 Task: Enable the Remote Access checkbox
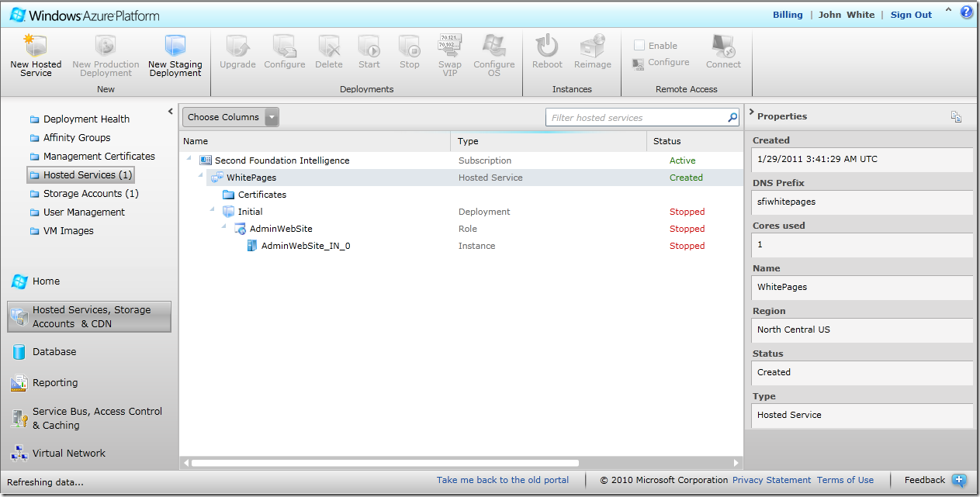coord(639,45)
